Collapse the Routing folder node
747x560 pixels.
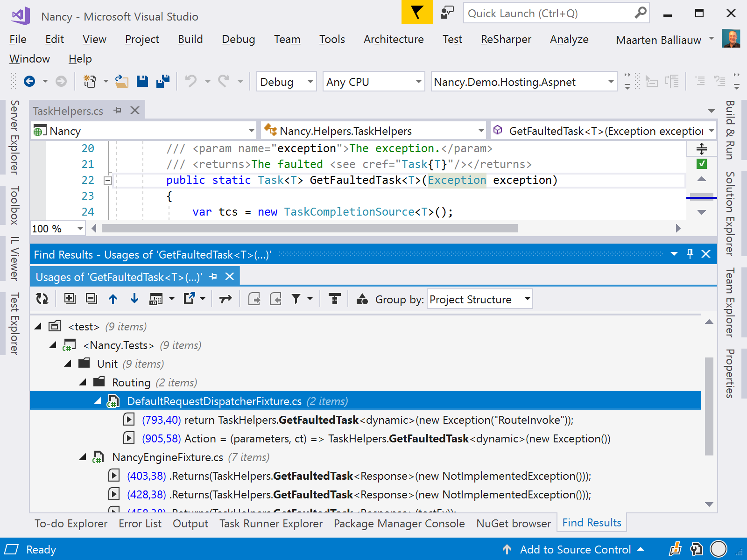pos(83,382)
